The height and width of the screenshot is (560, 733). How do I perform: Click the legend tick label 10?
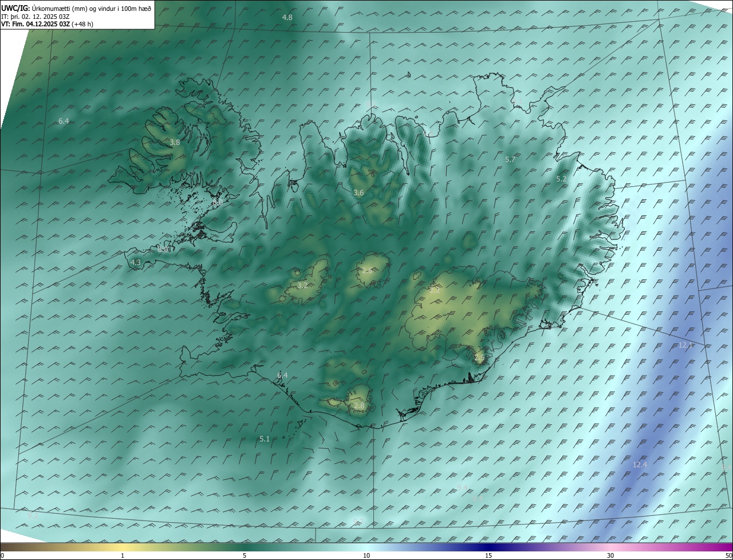click(366, 556)
